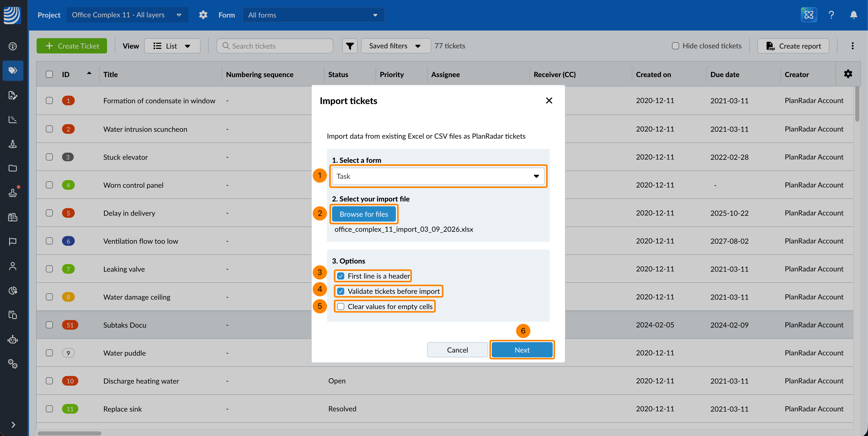Click the filter funnel icon

pos(350,46)
